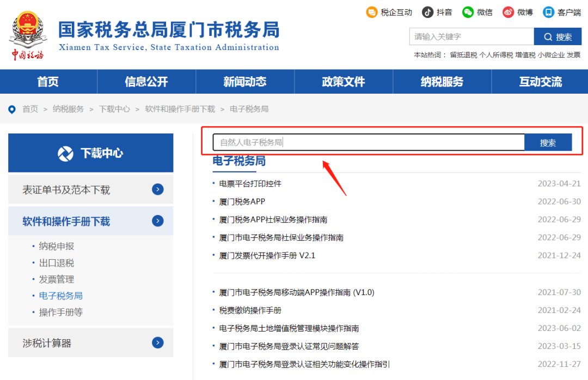588x380 pixels.
Task: Open 电子税务局土地增值税管理模块操作指南
Action: coord(289,328)
